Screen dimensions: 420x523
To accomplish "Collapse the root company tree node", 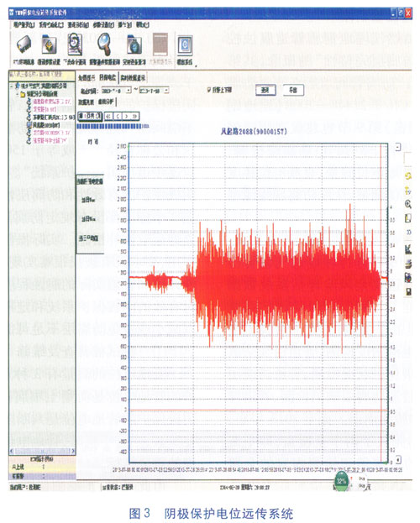I will tap(12, 86).
